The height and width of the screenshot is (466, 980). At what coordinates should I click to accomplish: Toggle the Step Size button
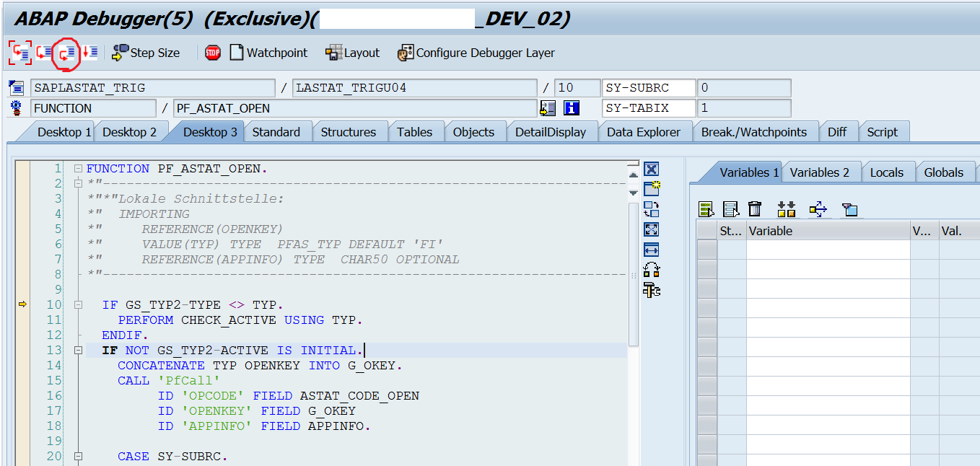146,53
